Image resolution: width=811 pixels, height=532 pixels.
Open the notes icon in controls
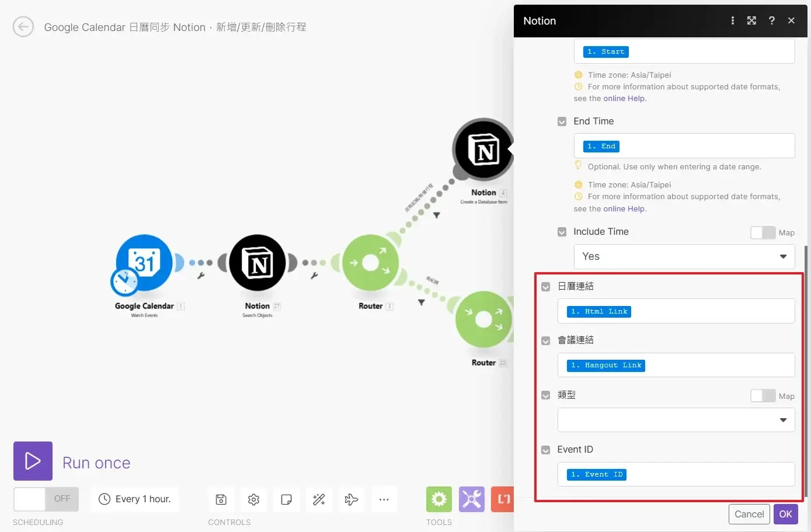click(x=287, y=499)
